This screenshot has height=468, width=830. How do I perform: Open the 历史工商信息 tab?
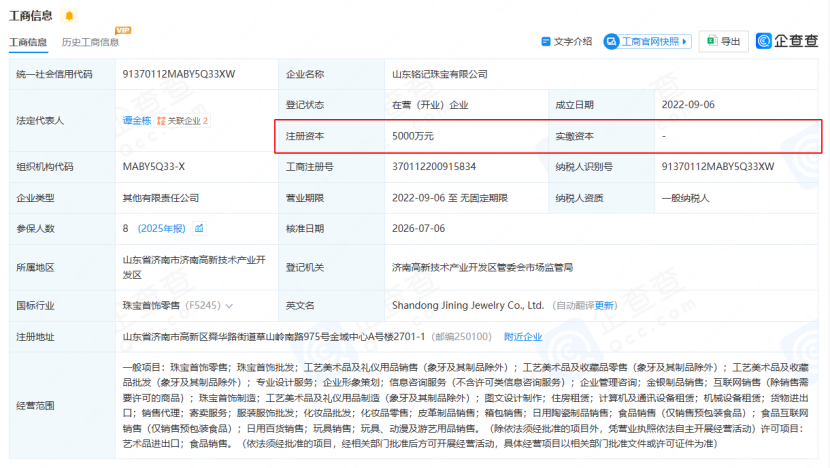[90, 42]
